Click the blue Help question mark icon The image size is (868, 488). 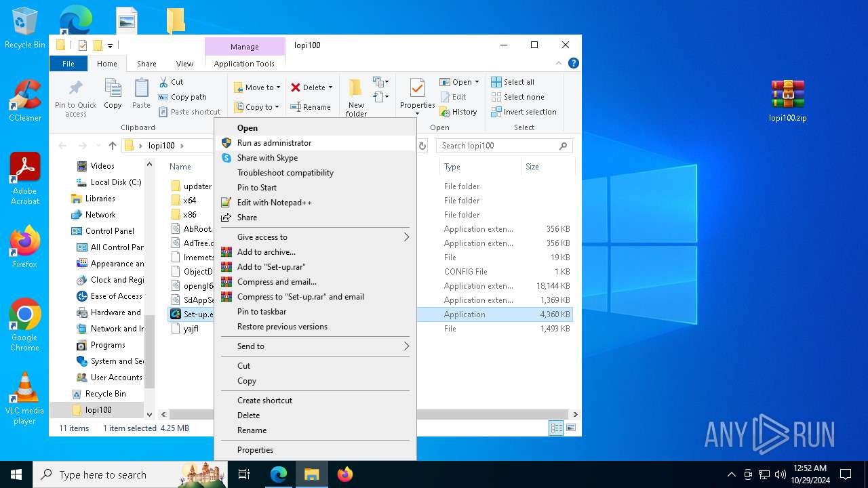573,64
